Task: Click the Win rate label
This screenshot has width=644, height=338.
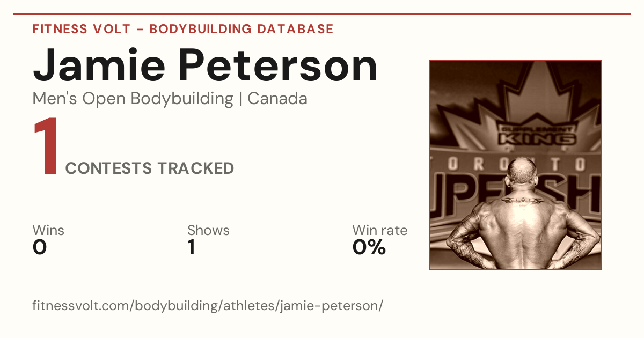Action: tap(380, 231)
